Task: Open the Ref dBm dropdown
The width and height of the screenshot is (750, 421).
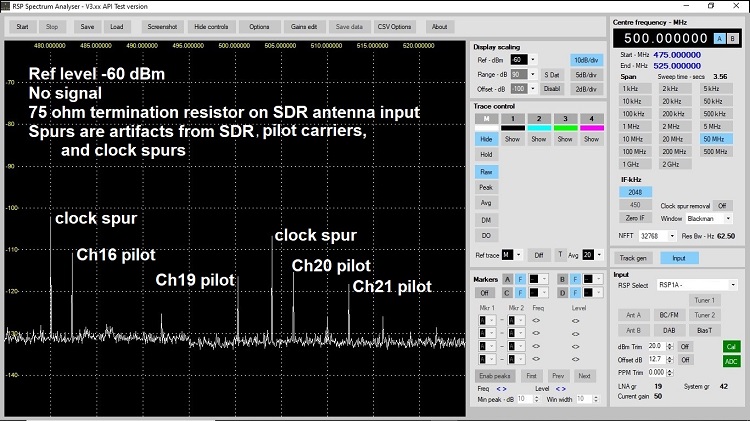Action: point(532,60)
